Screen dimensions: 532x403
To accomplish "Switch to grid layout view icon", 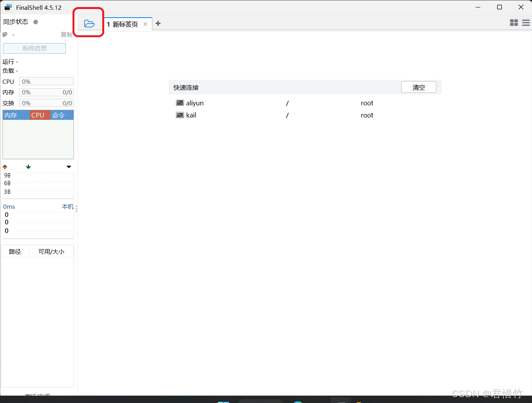I will [514, 23].
